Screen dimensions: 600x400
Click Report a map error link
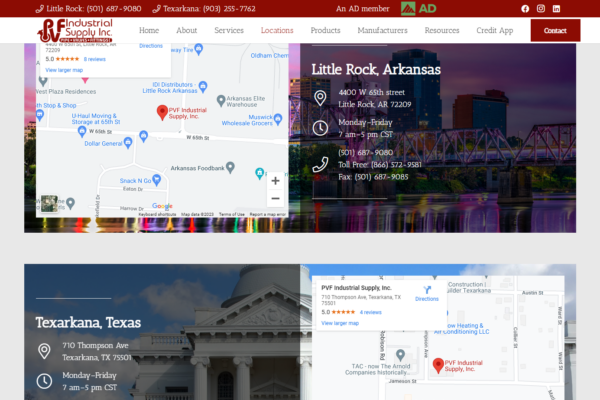tap(267, 214)
